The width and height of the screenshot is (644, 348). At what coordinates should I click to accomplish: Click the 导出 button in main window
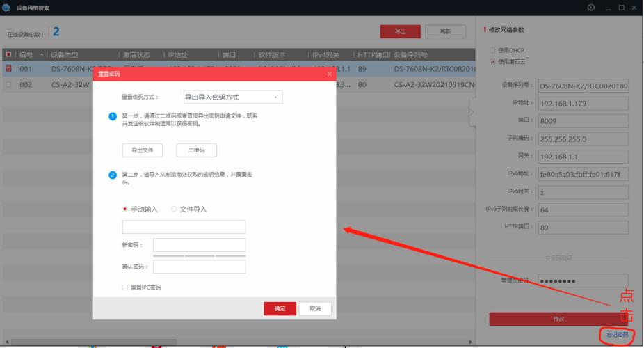tap(400, 31)
